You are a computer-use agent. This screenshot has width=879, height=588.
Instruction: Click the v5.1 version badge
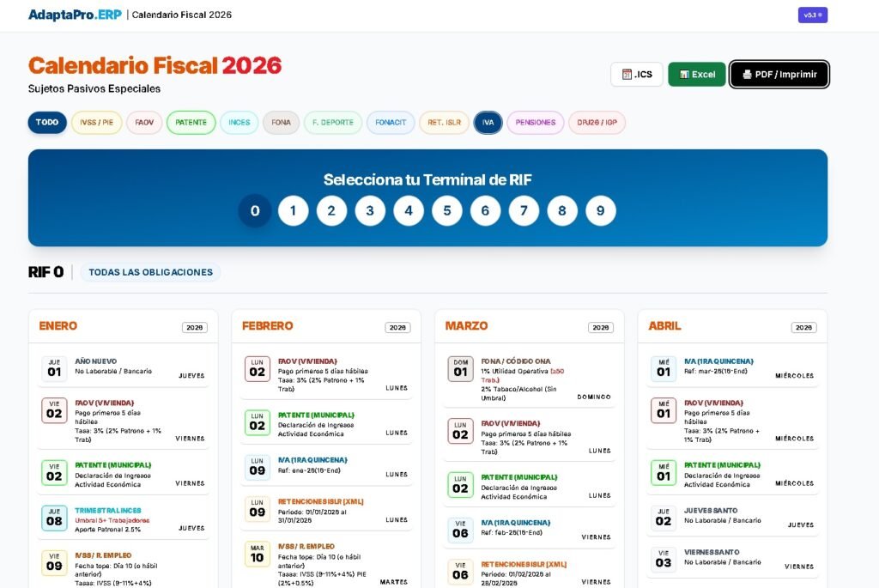[812, 15]
